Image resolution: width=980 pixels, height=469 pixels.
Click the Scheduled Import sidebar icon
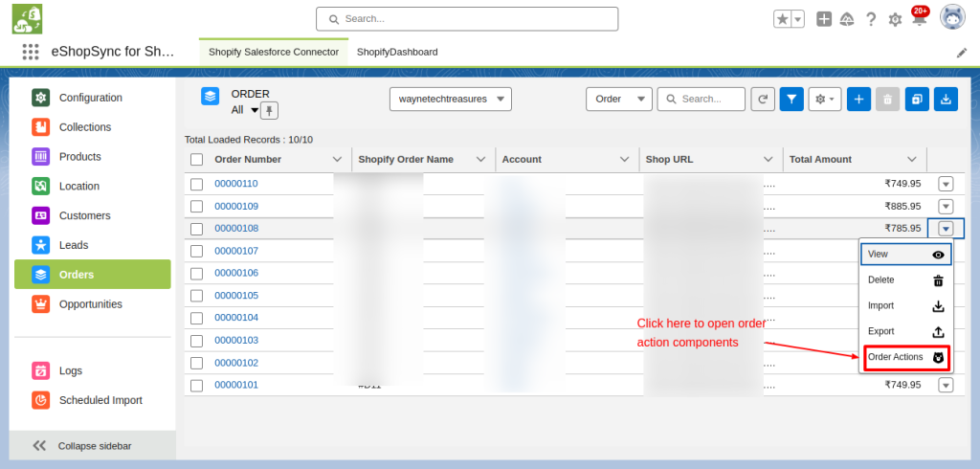pos(40,400)
